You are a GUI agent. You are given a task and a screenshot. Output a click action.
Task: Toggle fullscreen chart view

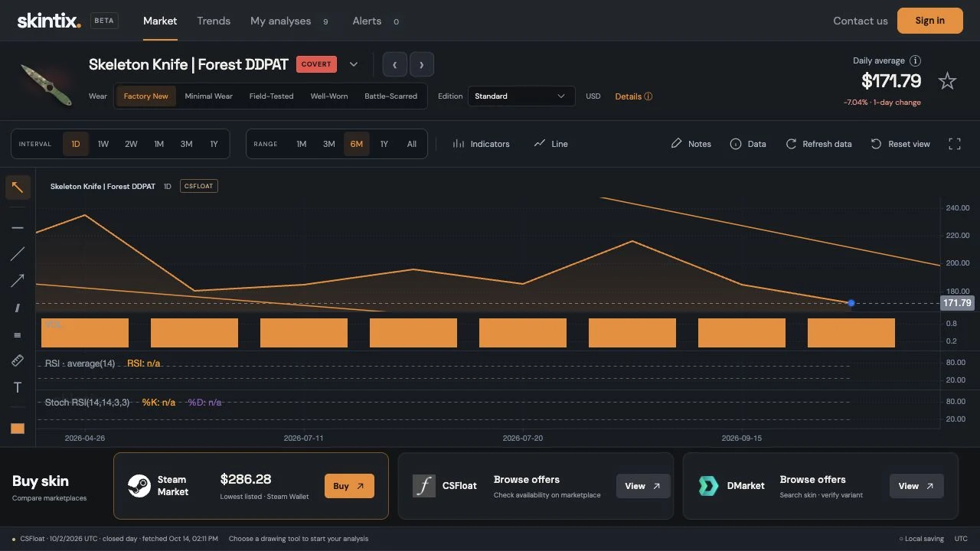pos(955,144)
